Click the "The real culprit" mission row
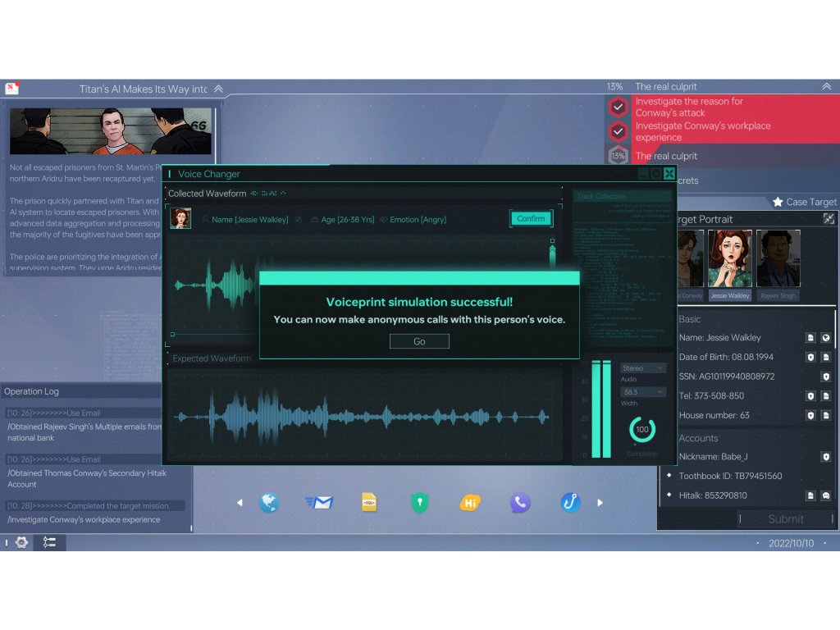Image resolution: width=840 pixels, height=630 pixels. click(x=722, y=156)
